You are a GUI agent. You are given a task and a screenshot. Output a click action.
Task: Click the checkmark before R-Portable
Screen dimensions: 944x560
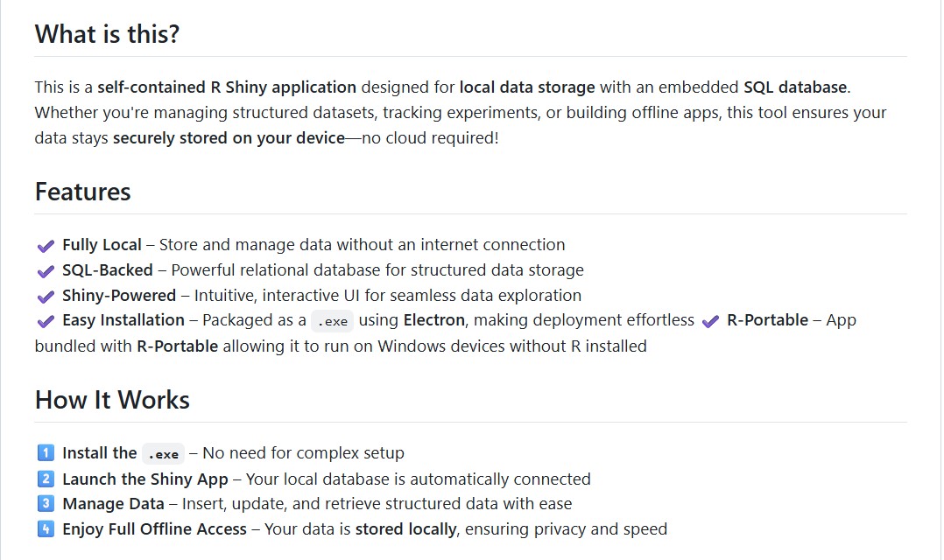(711, 321)
